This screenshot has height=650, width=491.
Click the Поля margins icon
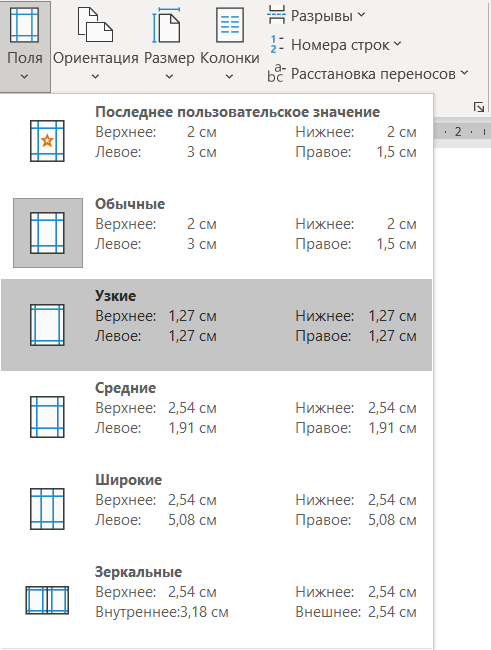(24, 25)
